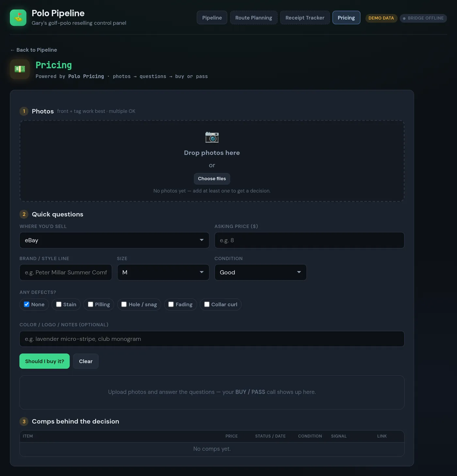This screenshot has width=457, height=476.
Task: Select the Pricing tab
Action: [x=346, y=18]
